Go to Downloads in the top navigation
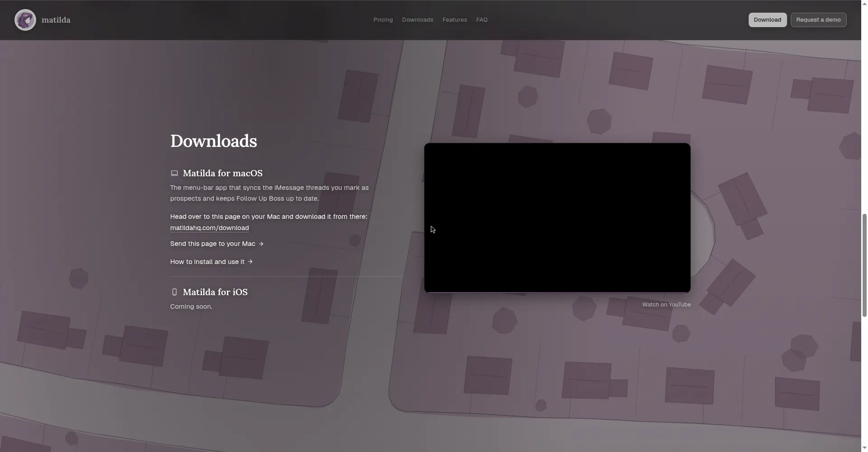868x452 pixels. [418, 20]
